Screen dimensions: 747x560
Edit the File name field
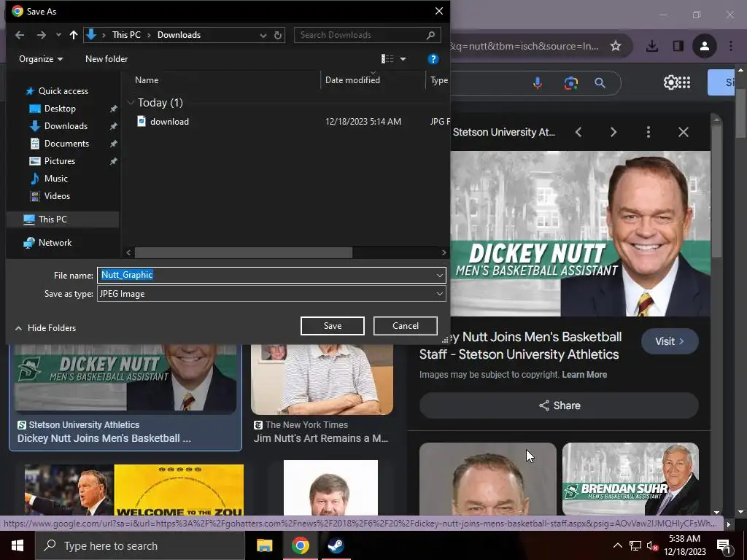click(x=266, y=275)
